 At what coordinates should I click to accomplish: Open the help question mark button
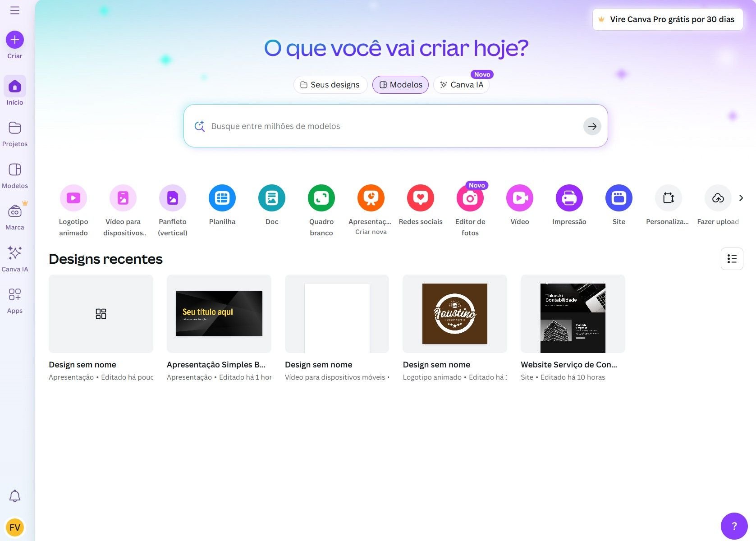734,526
